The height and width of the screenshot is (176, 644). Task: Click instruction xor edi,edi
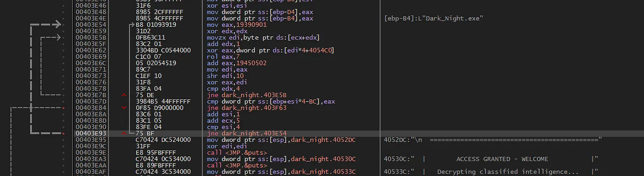[x=227, y=146]
